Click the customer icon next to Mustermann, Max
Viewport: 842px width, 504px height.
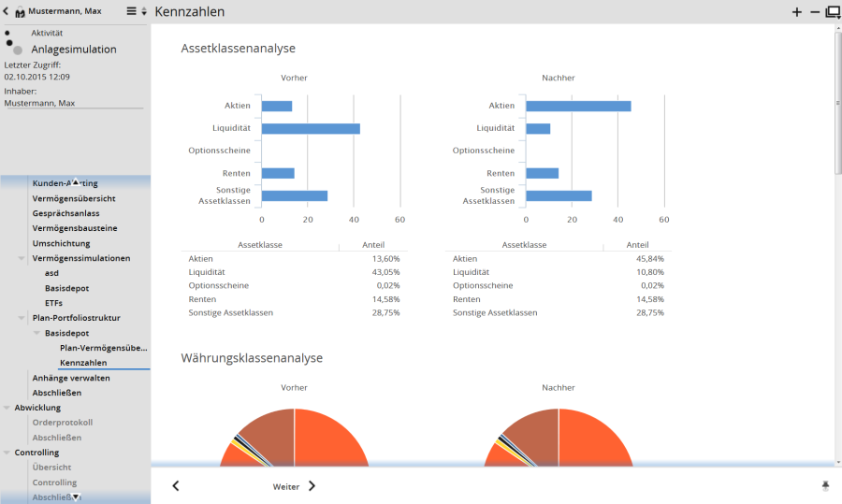click(x=20, y=12)
